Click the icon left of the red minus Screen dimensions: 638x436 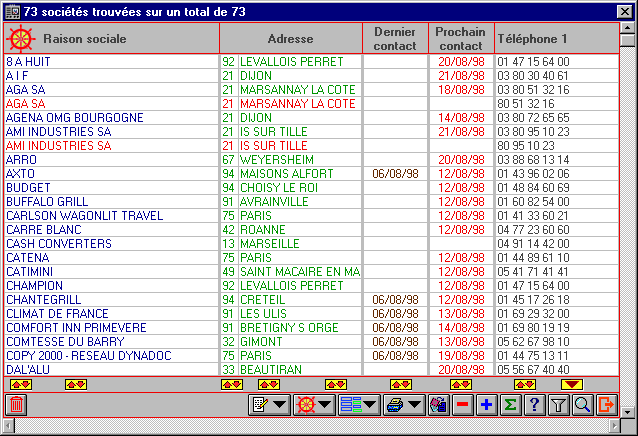point(438,405)
